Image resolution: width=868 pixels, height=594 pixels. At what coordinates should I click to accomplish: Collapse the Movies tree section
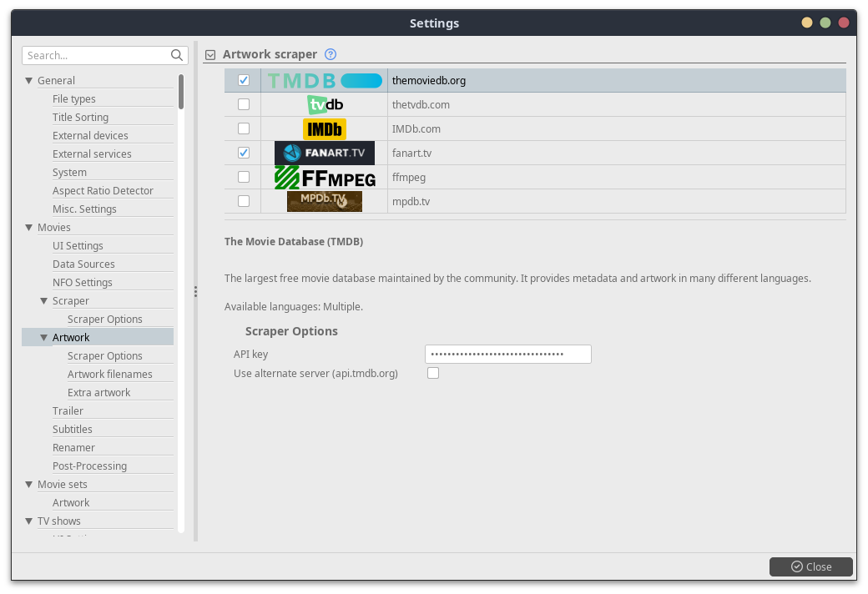29,228
